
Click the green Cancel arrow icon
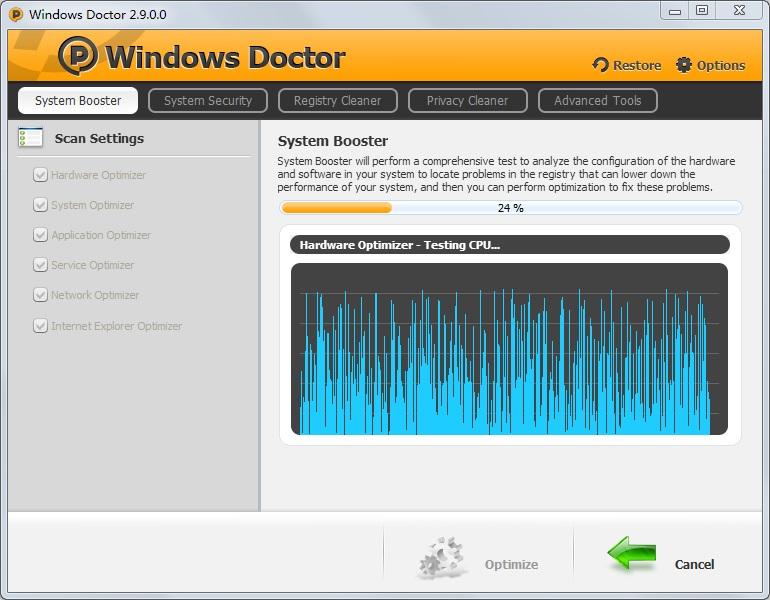pyautogui.click(x=632, y=553)
